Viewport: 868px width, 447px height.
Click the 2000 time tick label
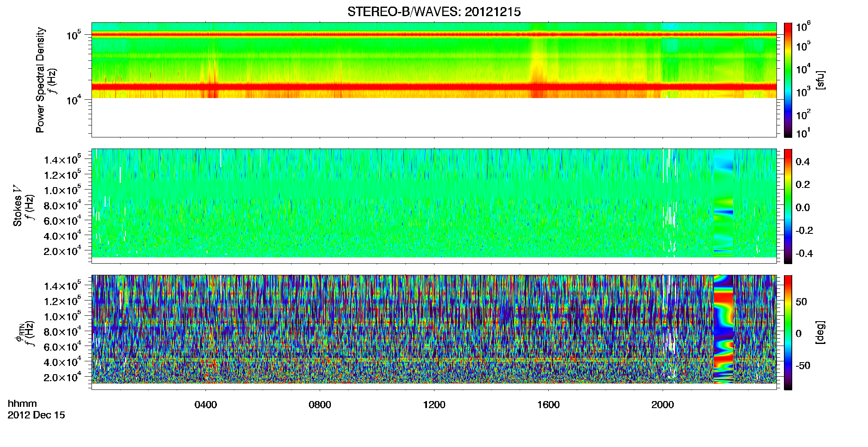tap(663, 405)
